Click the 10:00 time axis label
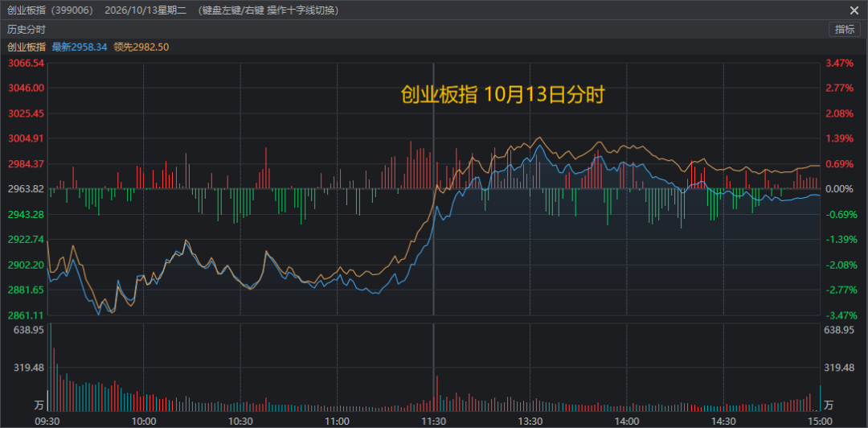This screenshot has width=868, height=428. (144, 421)
